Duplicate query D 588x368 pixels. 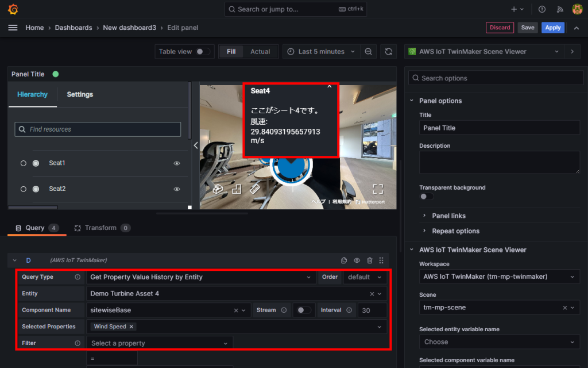(344, 260)
